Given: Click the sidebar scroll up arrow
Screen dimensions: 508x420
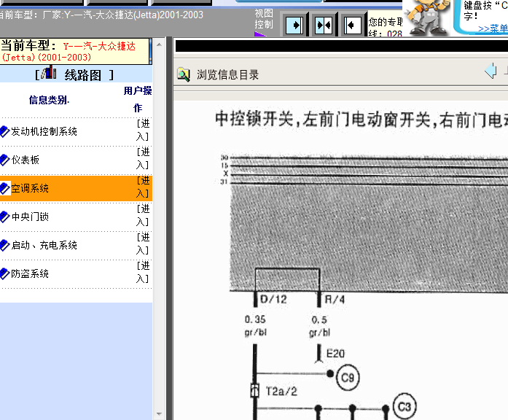Looking at the screenshot, I should [x=159, y=44].
